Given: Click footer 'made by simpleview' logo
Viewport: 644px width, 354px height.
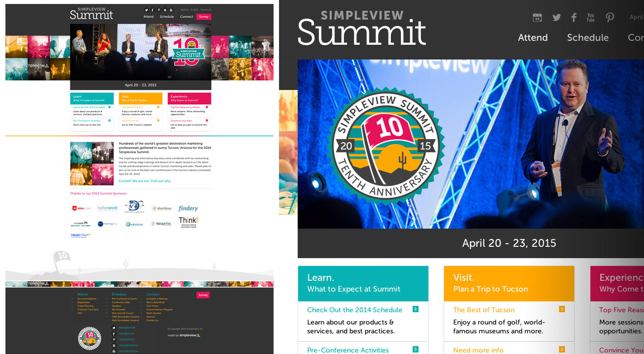Looking at the screenshot, I should 184,335.
